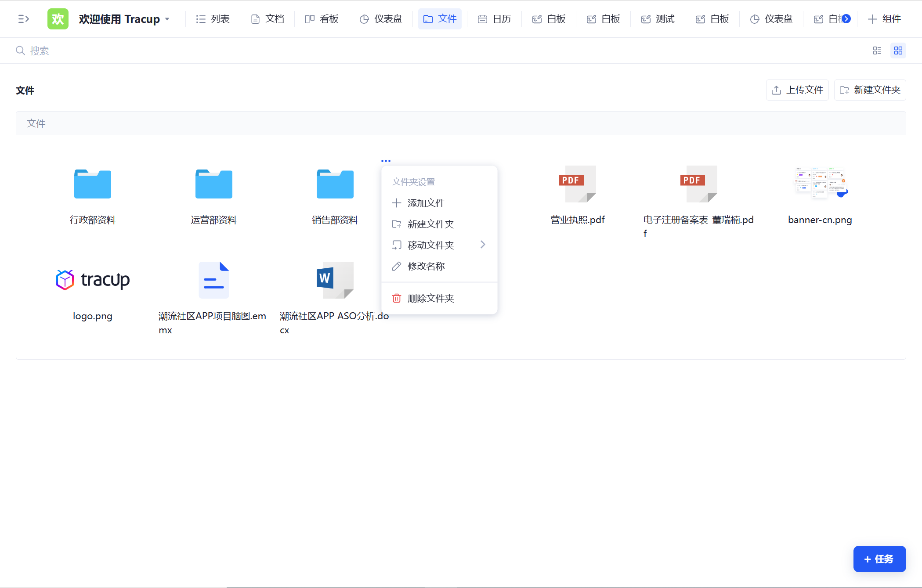This screenshot has width=922, height=588.
Task: Open the 营业执照.pdf file
Action: (x=578, y=184)
